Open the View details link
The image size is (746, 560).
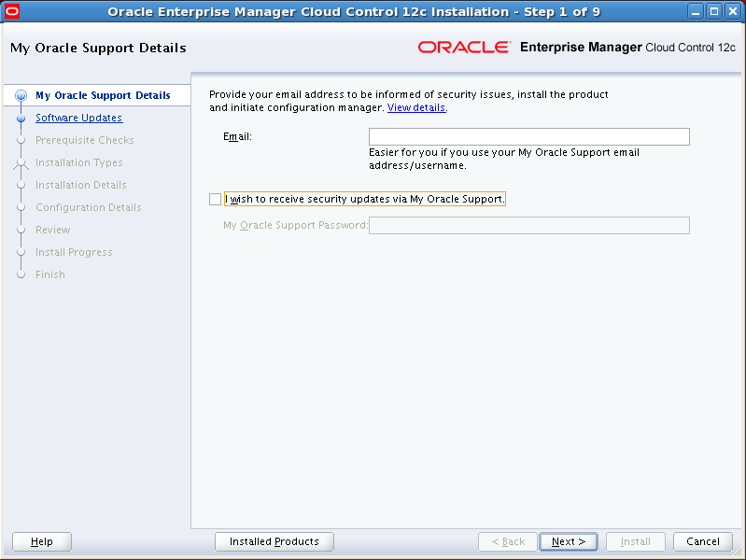tap(416, 107)
